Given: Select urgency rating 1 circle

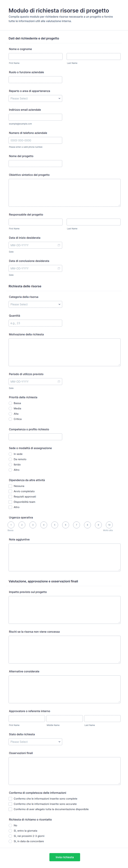Looking at the screenshot, I should click(x=11, y=525).
